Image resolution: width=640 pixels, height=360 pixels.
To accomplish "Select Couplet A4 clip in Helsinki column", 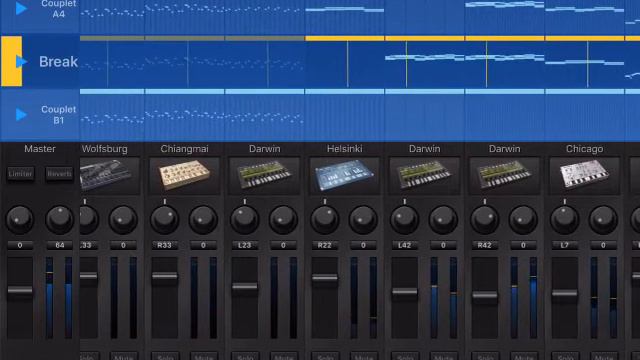I will coord(344,17).
